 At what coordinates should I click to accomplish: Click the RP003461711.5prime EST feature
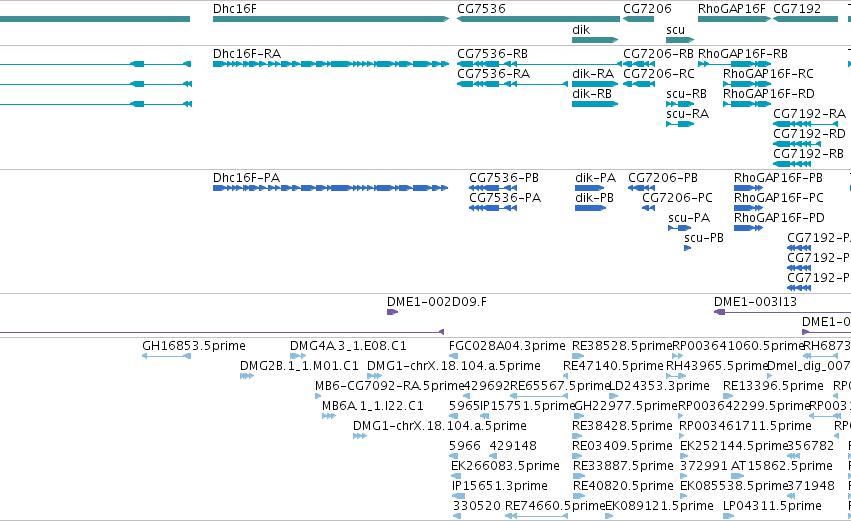point(684,436)
